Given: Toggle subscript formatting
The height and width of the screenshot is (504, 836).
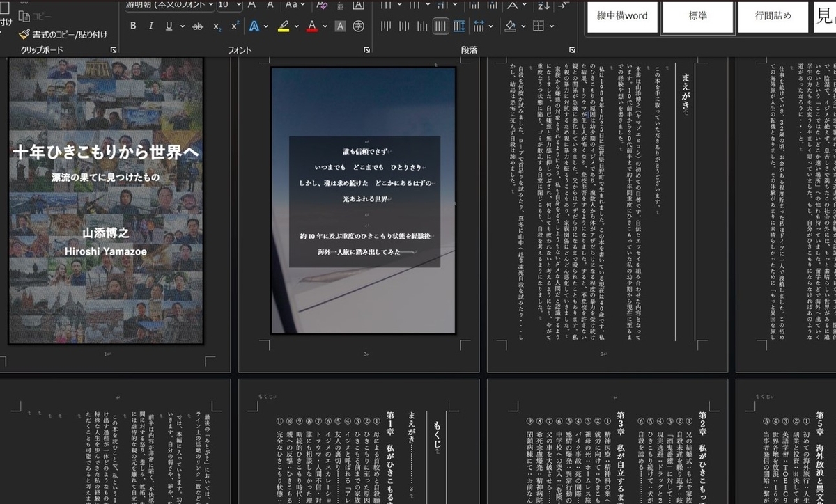Looking at the screenshot, I should click(217, 26).
